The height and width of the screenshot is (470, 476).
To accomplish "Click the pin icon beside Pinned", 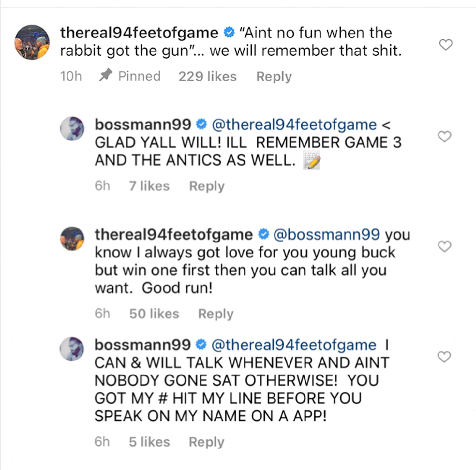I will click(106, 76).
